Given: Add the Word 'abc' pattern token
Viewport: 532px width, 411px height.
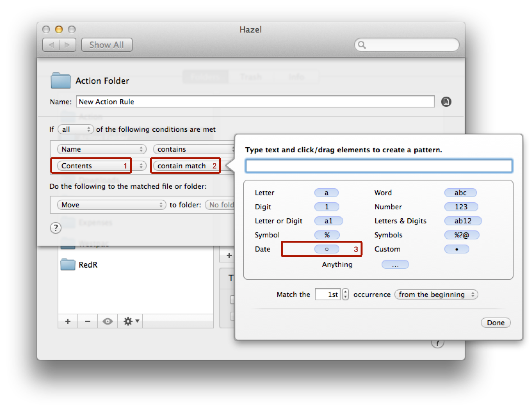Looking at the screenshot, I should (x=460, y=193).
